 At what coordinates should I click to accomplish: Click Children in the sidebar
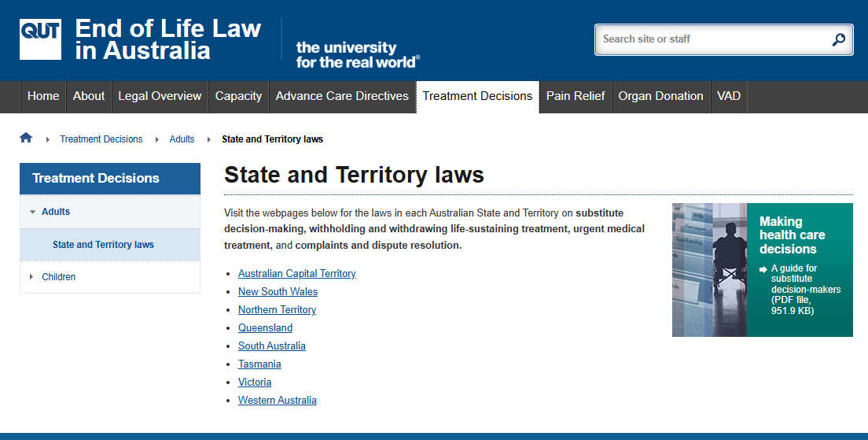click(x=59, y=276)
